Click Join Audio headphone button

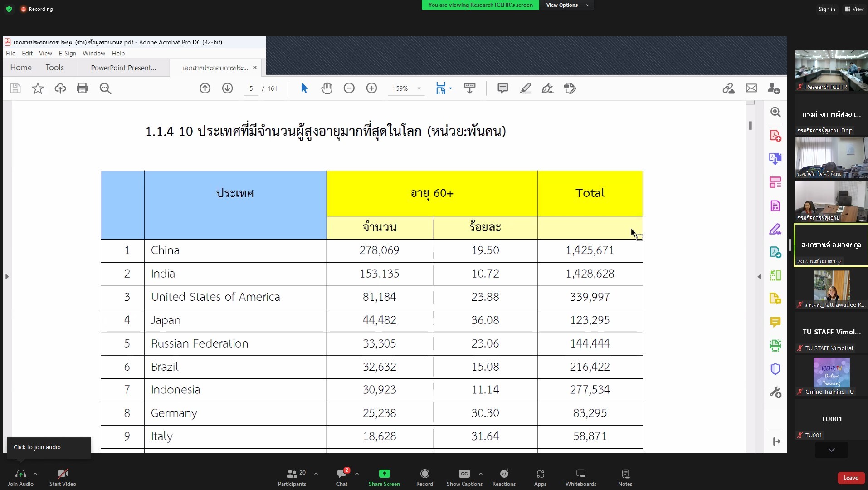[20, 478]
